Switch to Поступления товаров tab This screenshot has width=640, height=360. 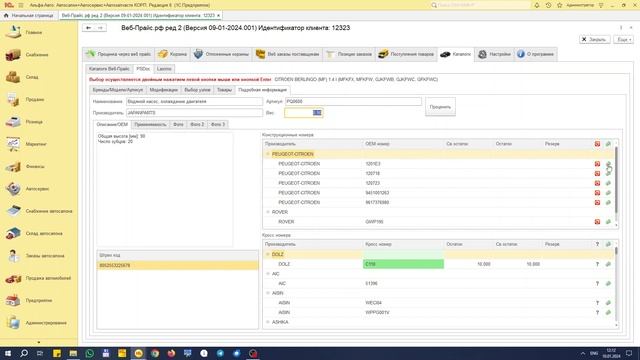click(406, 54)
